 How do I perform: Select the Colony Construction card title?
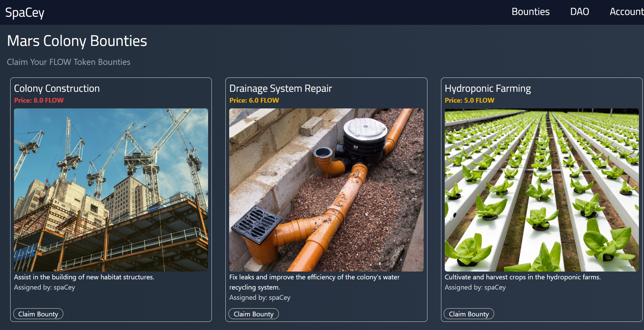(x=57, y=88)
